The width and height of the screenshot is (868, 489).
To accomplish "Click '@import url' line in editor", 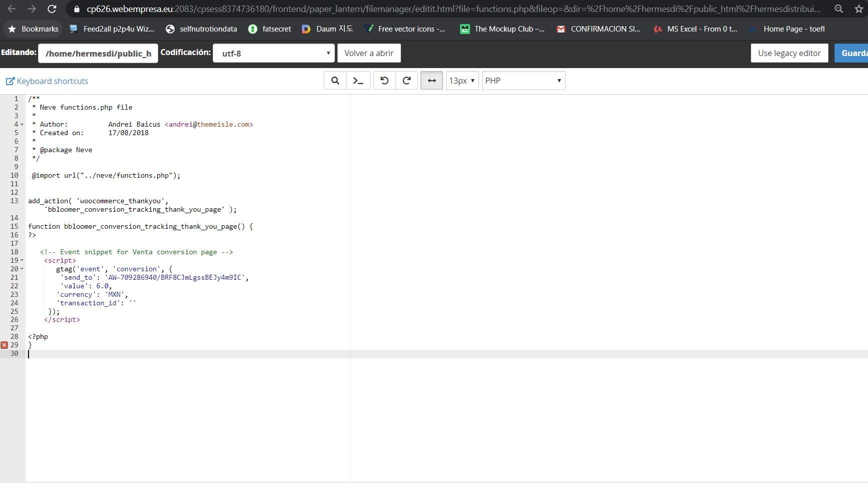I will click(106, 176).
